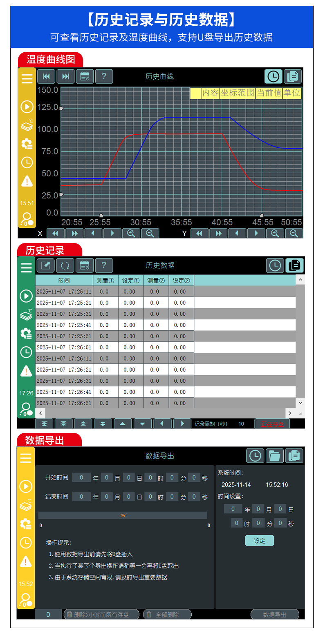
Task: Open hamburger menu in 历史曲线 yellow sidebar
Action: coord(27,78)
